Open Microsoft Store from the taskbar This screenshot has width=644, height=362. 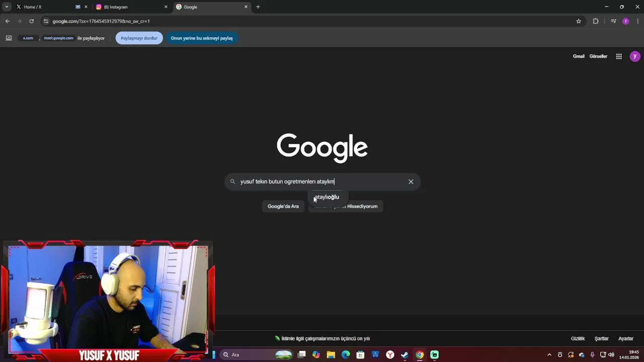tap(360, 355)
